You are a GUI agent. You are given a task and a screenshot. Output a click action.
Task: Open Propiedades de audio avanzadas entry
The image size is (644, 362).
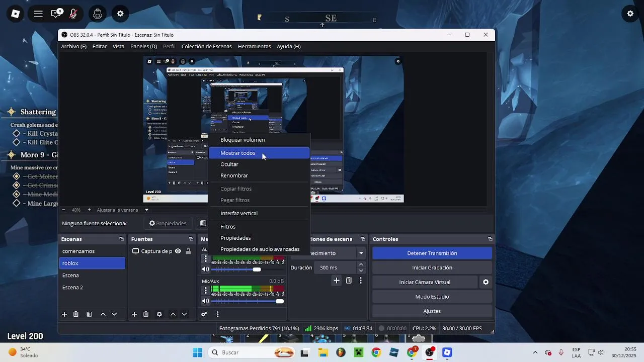point(259,249)
